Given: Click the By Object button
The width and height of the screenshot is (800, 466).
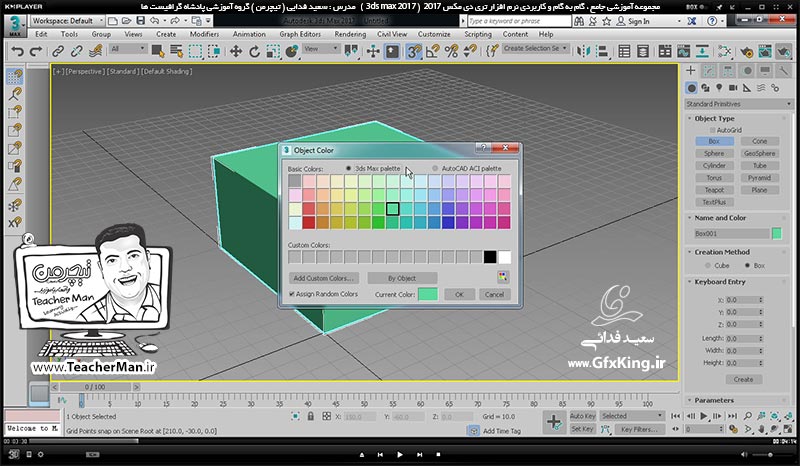Looking at the screenshot, I should [402, 278].
